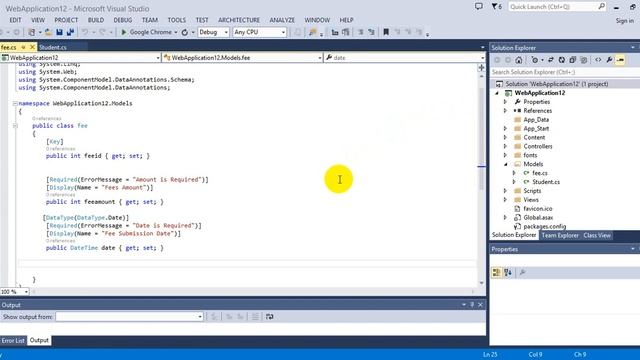Open the Any CPU platform dropdown
Image resolution: width=640 pixels, height=360 pixels.
pos(260,32)
